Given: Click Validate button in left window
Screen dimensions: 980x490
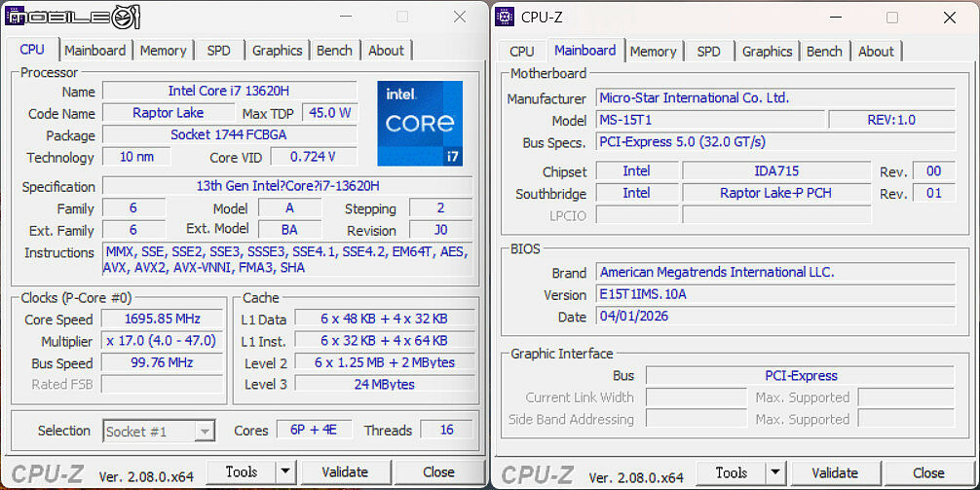Looking at the screenshot, I should (345, 472).
